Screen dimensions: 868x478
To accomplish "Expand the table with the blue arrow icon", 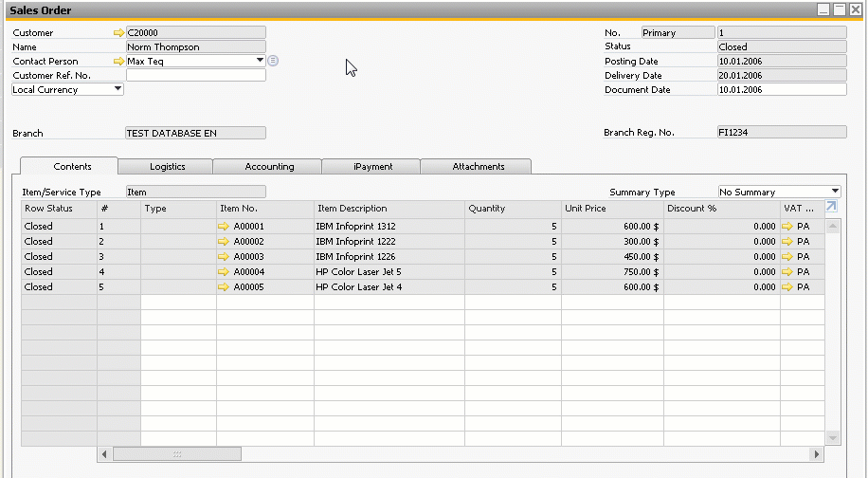I will (x=831, y=207).
